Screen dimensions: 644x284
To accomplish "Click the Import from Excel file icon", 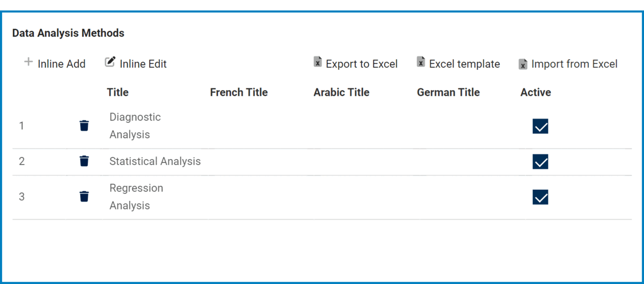I will [x=523, y=64].
